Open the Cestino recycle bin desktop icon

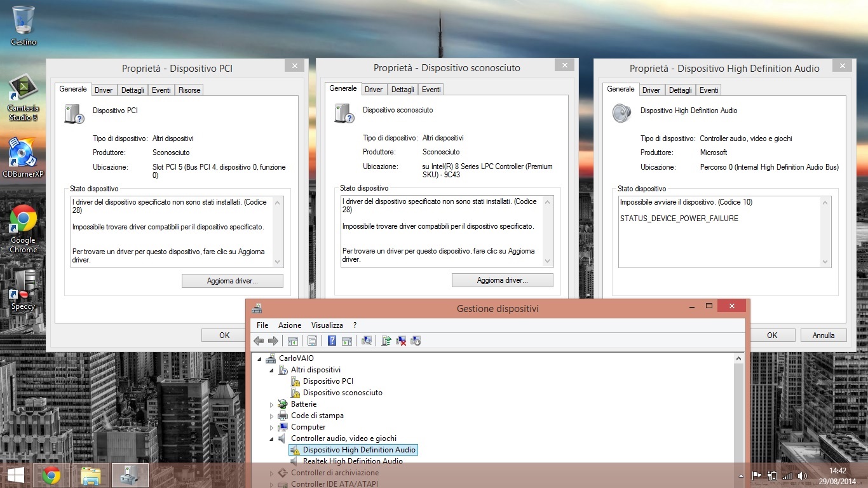(x=24, y=25)
